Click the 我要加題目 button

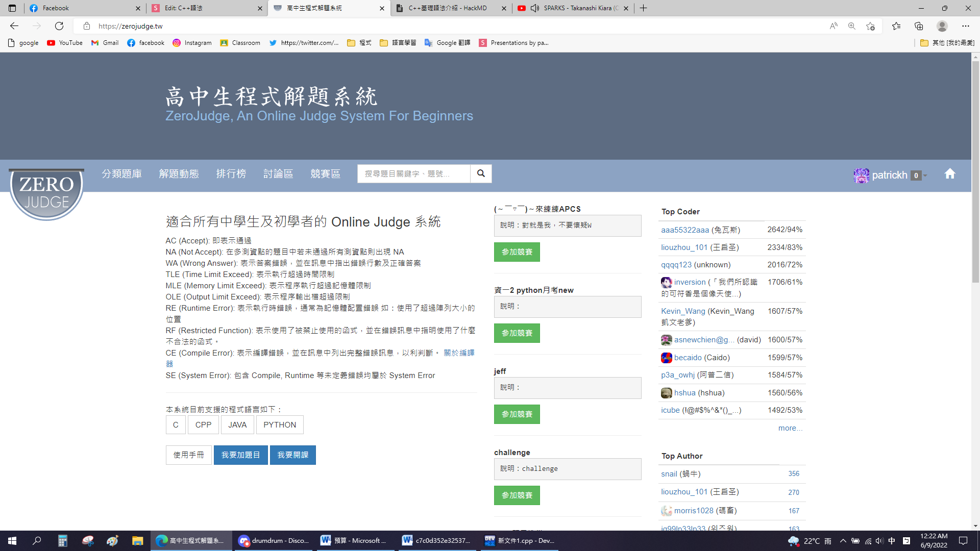[x=240, y=455]
